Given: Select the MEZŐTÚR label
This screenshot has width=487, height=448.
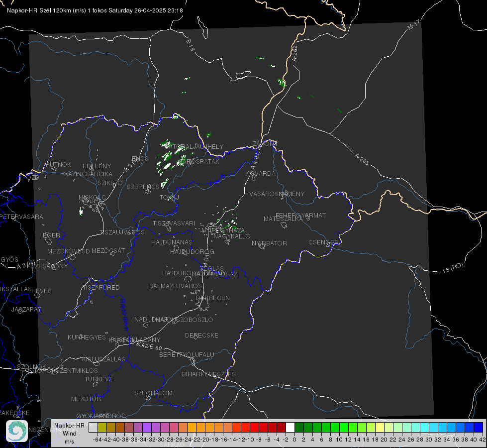Looking at the screenshot, I should click(x=86, y=399).
